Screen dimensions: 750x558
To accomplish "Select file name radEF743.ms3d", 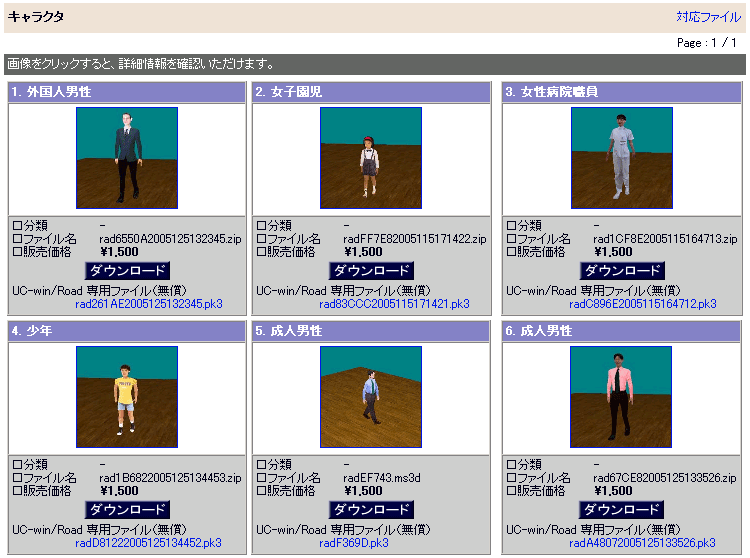I will [382, 478].
